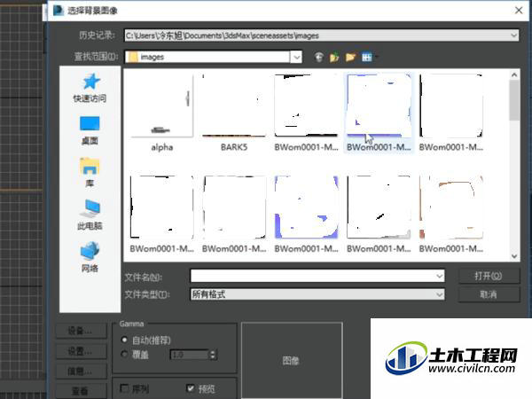Click the 设备... devices button

point(81,331)
